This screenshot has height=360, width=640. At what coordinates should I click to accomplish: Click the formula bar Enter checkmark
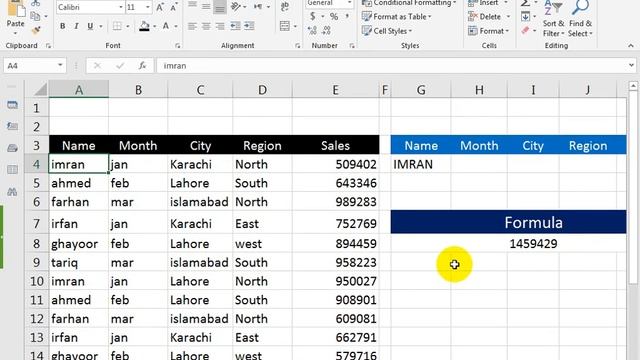120,65
